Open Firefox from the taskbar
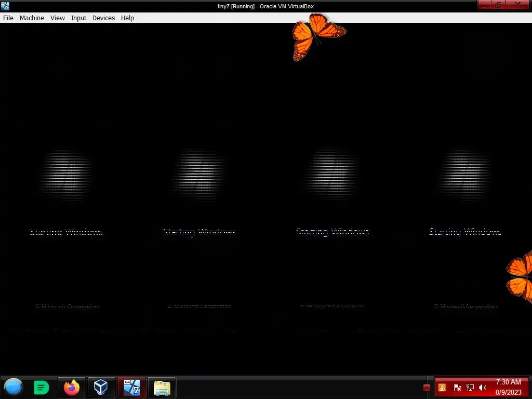The width and height of the screenshot is (532, 399). coord(72,387)
